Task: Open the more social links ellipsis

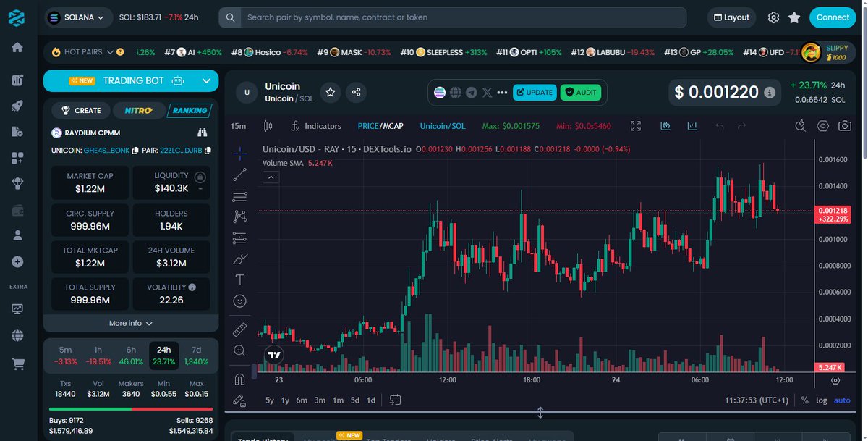Action: [x=503, y=93]
